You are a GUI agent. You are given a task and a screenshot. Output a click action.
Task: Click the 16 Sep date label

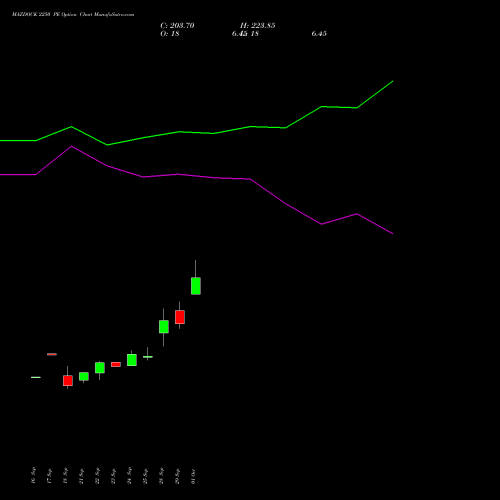[33, 475]
